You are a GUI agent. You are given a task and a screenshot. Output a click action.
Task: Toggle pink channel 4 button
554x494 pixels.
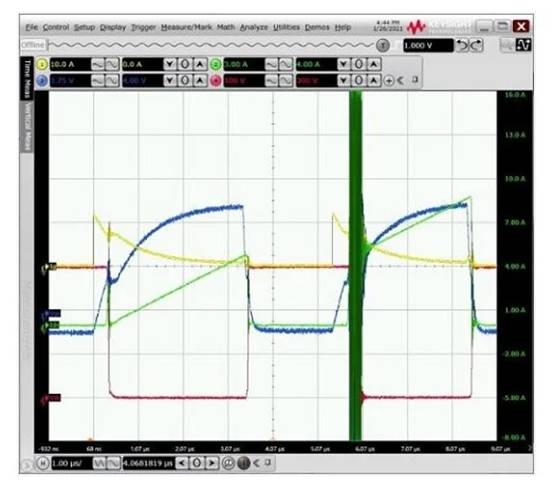pyautogui.click(x=216, y=81)
